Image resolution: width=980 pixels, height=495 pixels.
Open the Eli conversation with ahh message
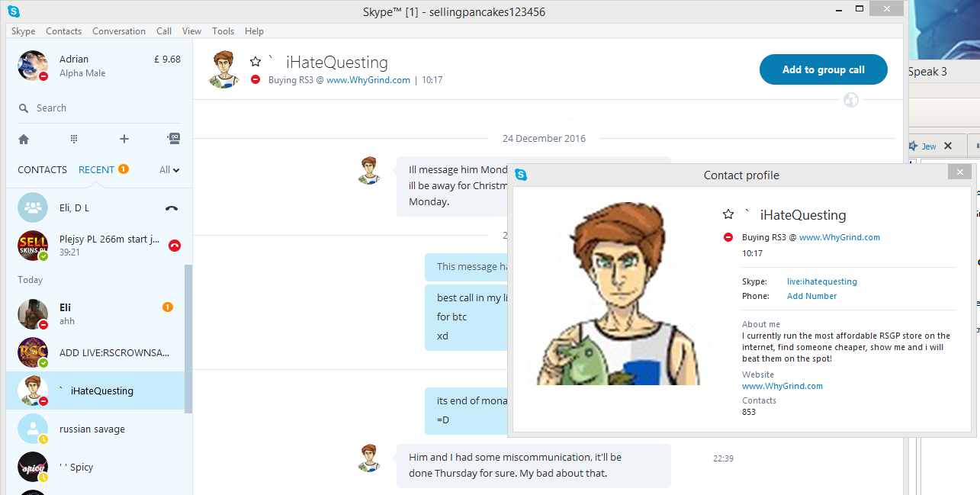coord(95,314)
